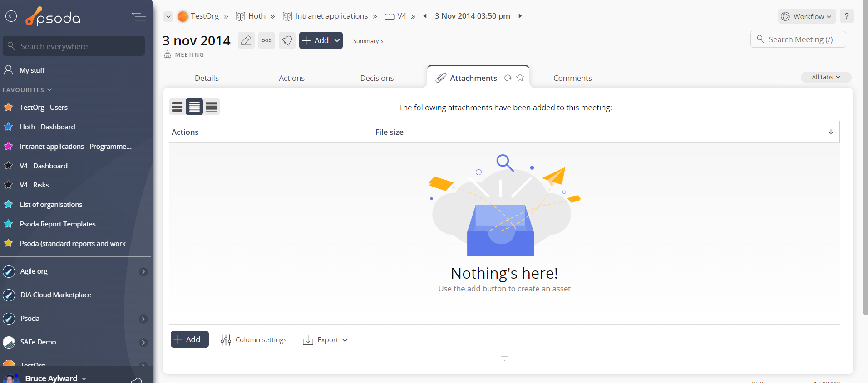868x383 pixels.
Task: Click the blue star next to Hoth - Dashboard
Action: [8, 127]
